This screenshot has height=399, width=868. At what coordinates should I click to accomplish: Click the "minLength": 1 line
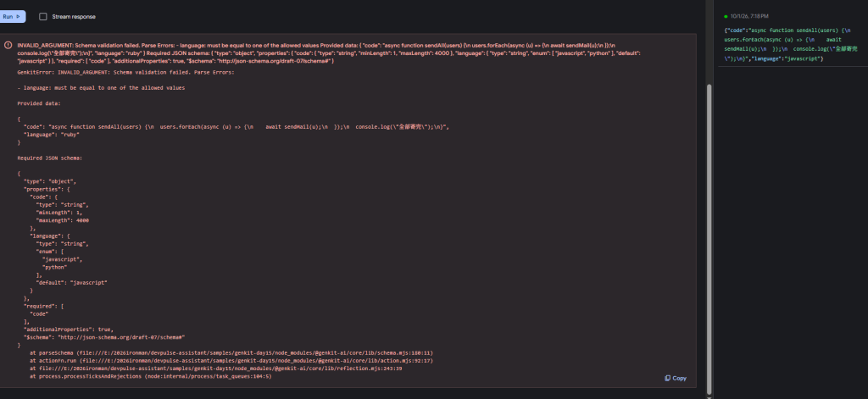point(59,213)
